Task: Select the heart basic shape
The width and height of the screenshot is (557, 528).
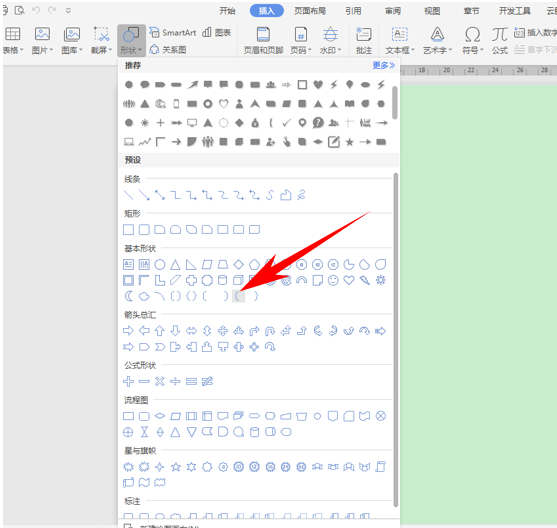Action: [349, 280]
